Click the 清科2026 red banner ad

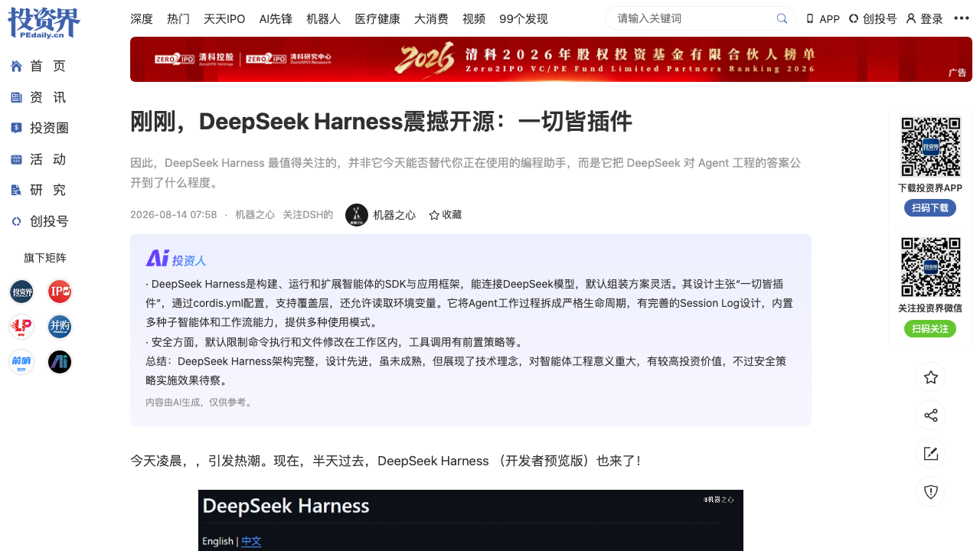click(x=551, y=59)
